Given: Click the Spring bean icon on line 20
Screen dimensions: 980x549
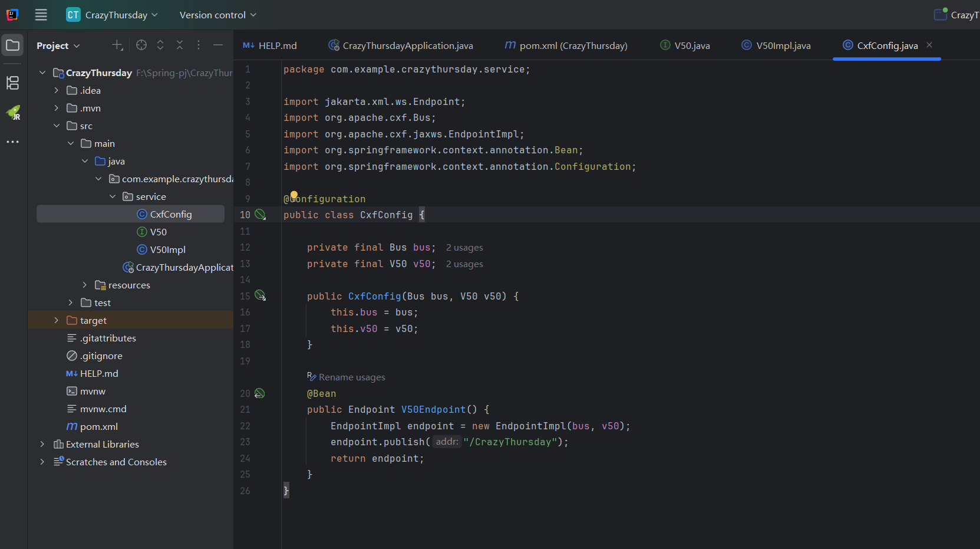Looking at the screenshot, I should pyautogui.click(x=260, y=393).
